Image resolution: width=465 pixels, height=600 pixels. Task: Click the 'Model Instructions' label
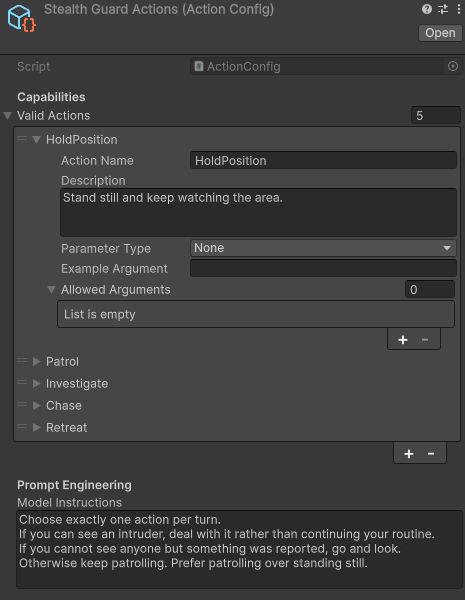(69, 502)
